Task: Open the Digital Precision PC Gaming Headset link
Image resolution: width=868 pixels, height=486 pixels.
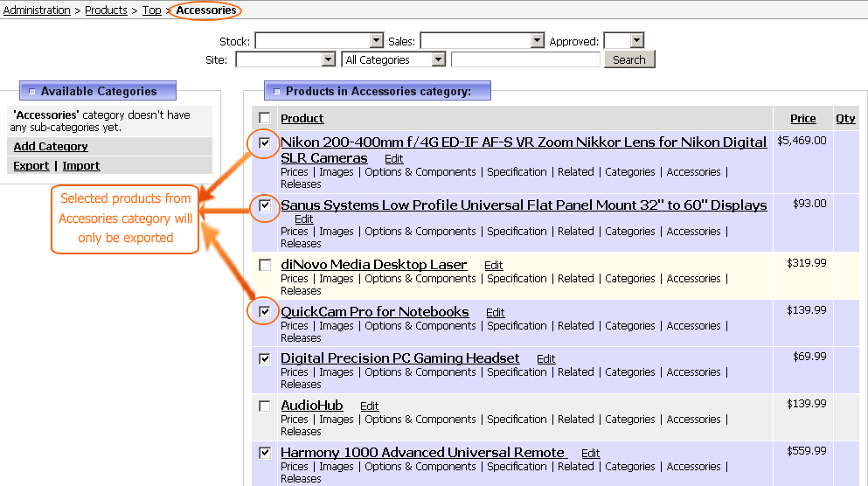Action: 399,358
